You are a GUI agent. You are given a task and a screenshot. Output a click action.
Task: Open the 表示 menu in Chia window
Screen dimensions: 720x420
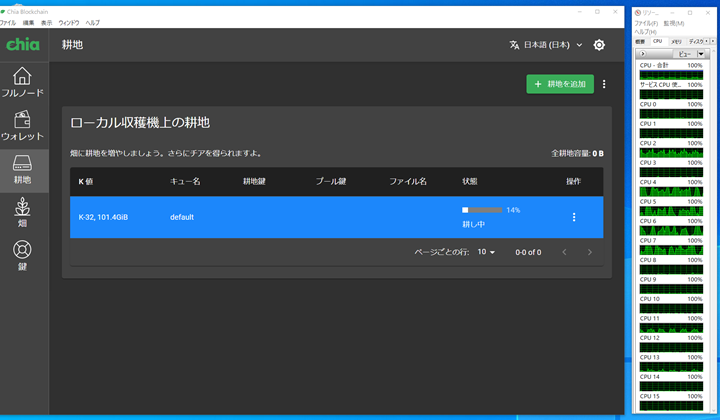pos(46,22)
